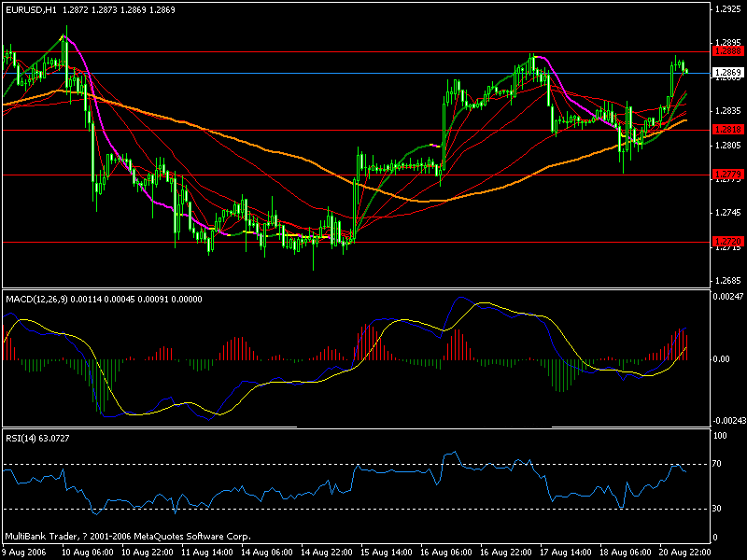Click the 1.2895 price scale value
Screen dimensions: 747x560
(x=728, y=43)
